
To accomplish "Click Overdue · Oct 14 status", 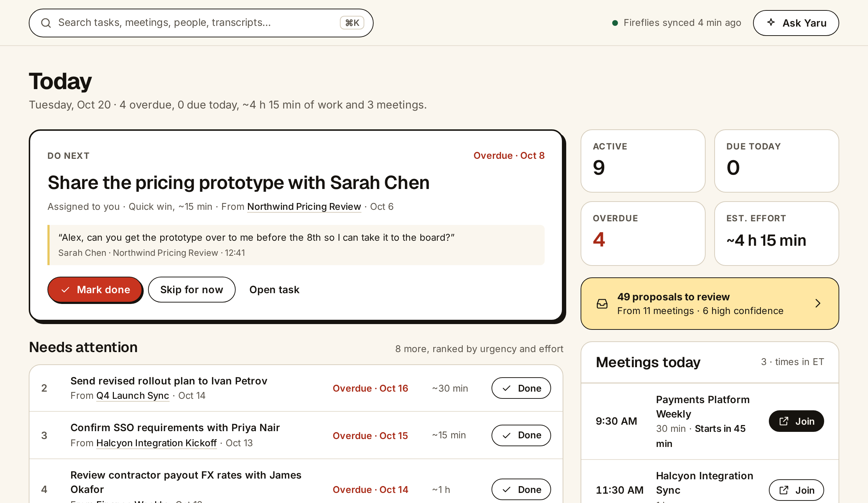I will [x=370, y=490].
